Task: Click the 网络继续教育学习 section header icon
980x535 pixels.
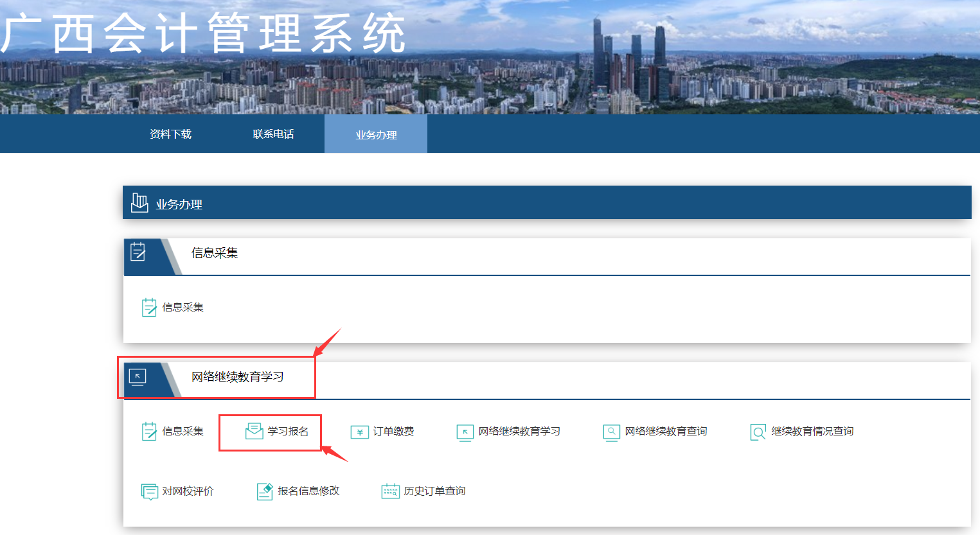Action: point(137,378)
